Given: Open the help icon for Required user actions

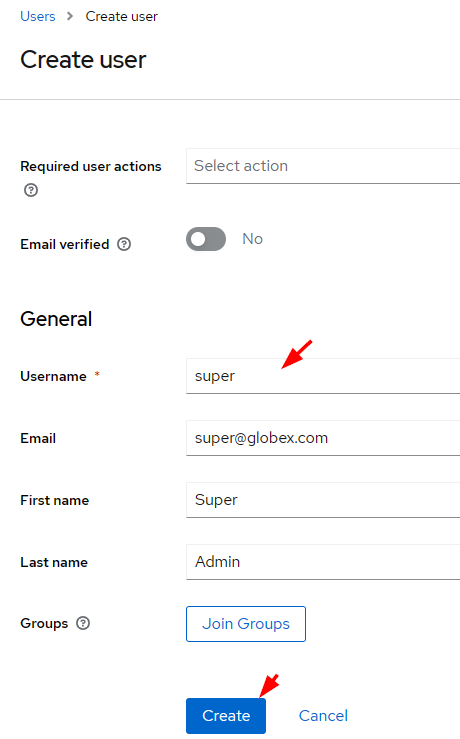Looking at the screenshot, I should coord(31,190).
